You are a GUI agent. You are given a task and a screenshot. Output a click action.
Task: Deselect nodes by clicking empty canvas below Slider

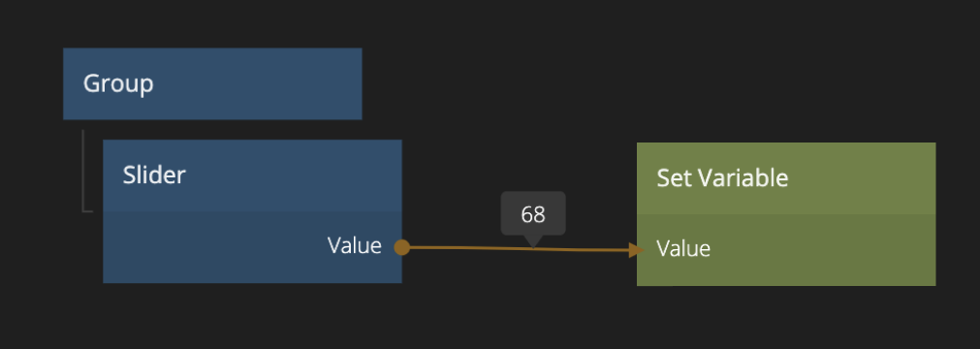252,318
